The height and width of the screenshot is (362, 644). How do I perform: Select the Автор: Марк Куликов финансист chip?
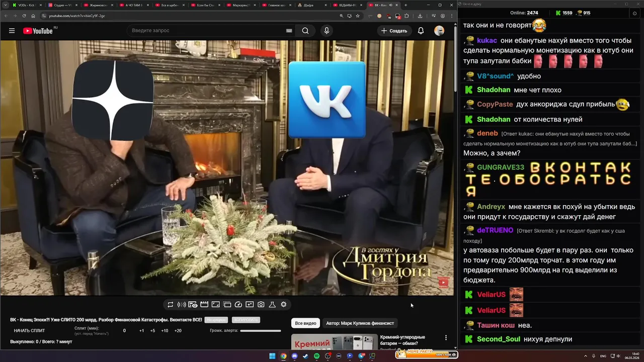pyautogui.click(x=360, y=323)
